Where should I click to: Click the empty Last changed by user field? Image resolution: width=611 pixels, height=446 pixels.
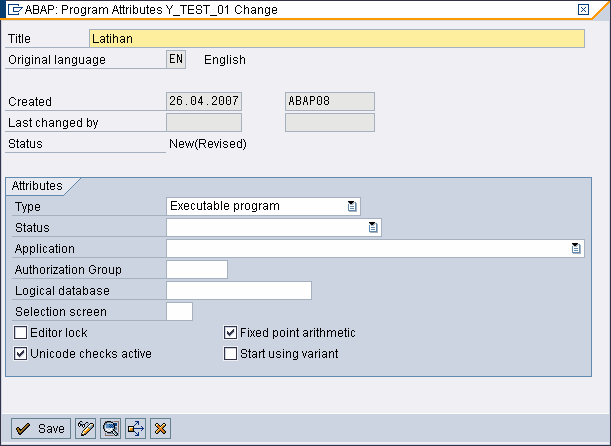[330, 122]
